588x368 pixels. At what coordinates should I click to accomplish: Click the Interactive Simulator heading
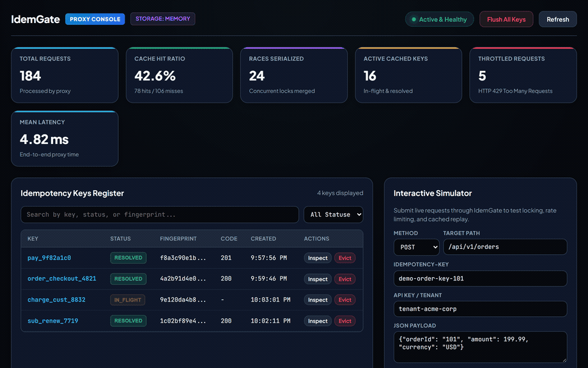[433, 193]
